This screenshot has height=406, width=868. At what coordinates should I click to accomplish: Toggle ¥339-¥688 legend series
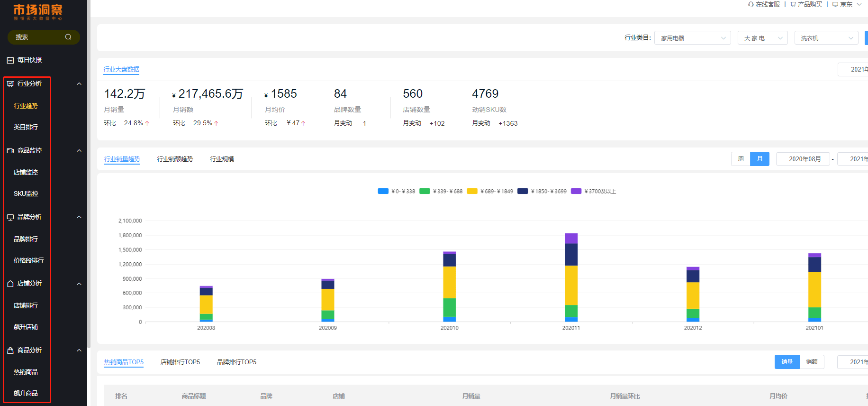pyautogui.click(x=441, y=191)
